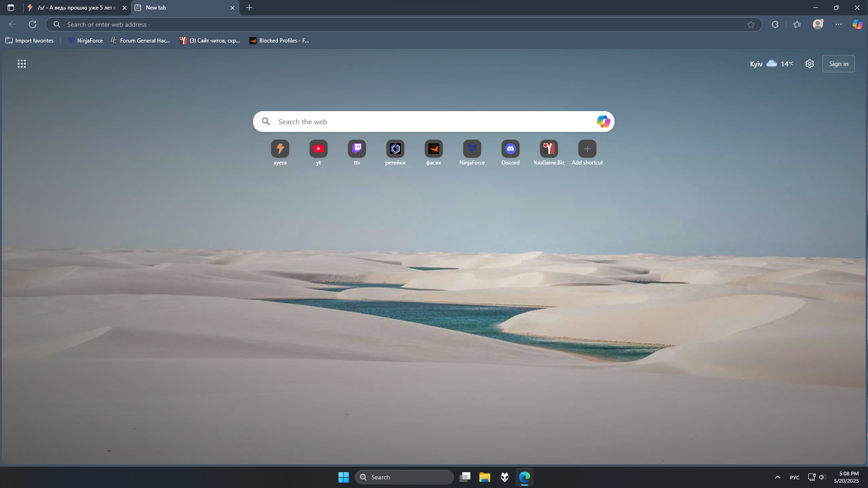The height and width of the screenshot is (488, 868).
Task: Open page settings gear icon
Action: [x=809, y=64]
